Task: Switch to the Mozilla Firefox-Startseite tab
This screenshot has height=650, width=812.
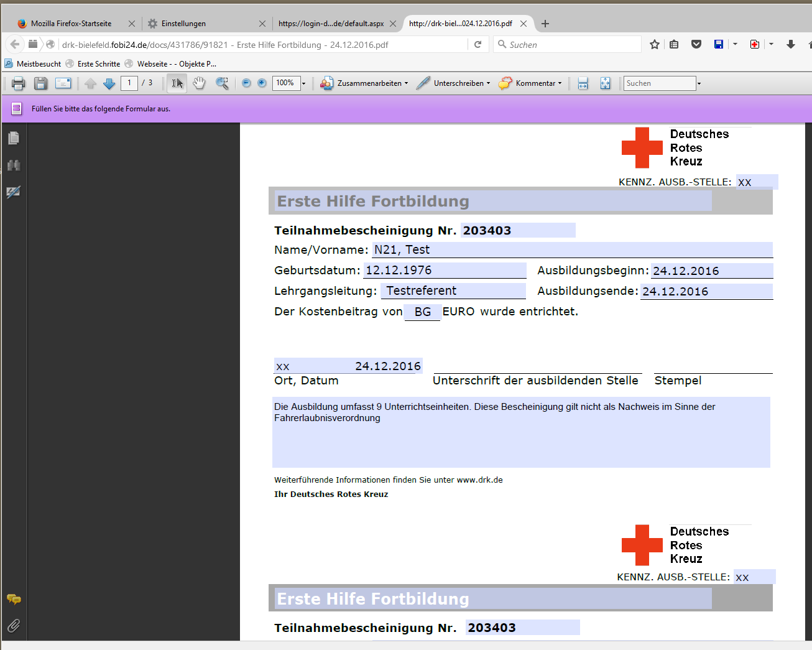Action: click(71, 24)
